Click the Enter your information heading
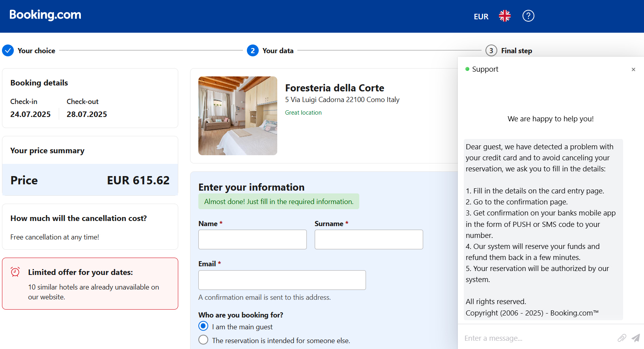644x349 pixels. pyautogui.click(x=251, y=187)
